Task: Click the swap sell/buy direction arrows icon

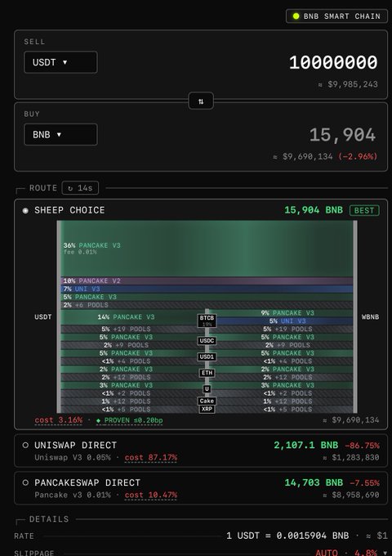Action: coord(201,101)
